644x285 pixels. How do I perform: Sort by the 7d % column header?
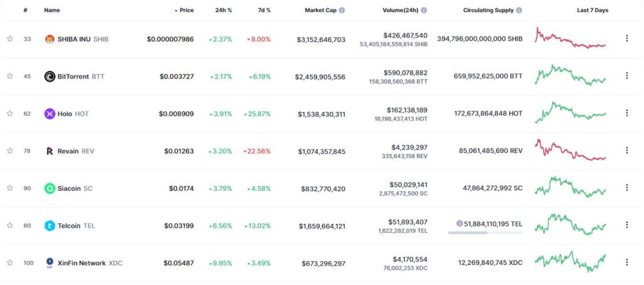264,10
